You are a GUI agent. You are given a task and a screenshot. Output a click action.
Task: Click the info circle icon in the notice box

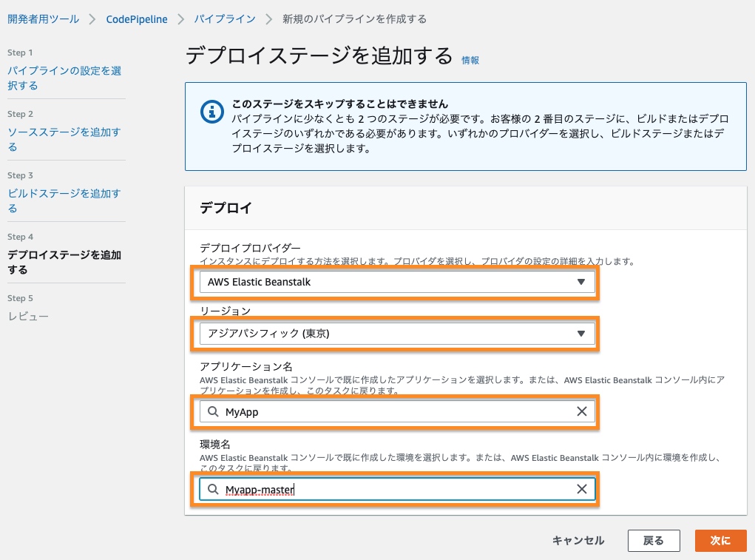tap(212, 112)
